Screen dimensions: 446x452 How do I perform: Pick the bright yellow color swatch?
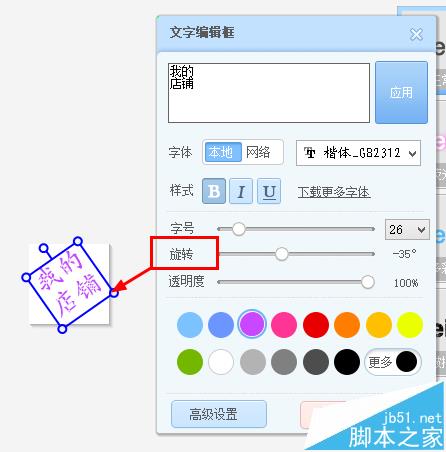[410, 325]
